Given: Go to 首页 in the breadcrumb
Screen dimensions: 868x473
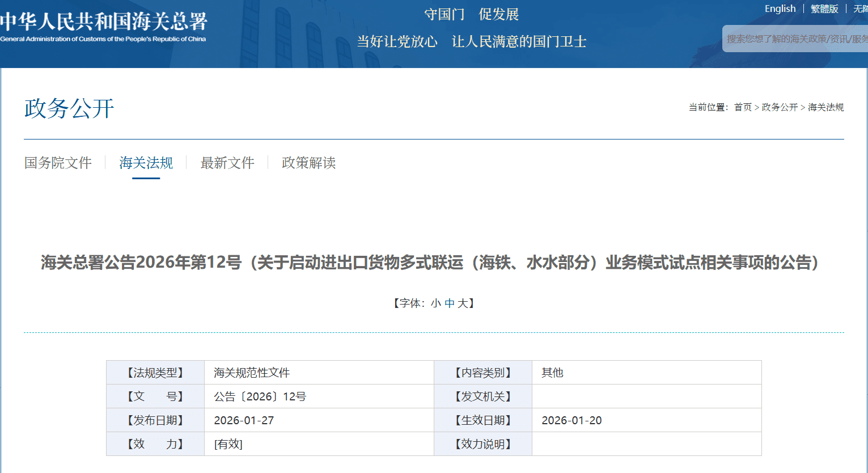Looking at the screenshot, I should click(x=742, y=107).
